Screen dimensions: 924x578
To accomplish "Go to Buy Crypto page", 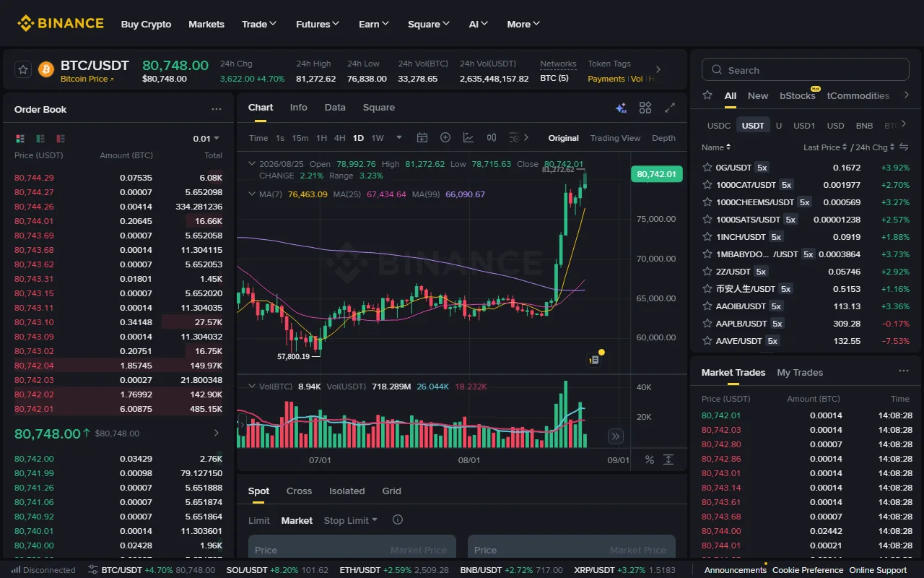I will 147,24.
